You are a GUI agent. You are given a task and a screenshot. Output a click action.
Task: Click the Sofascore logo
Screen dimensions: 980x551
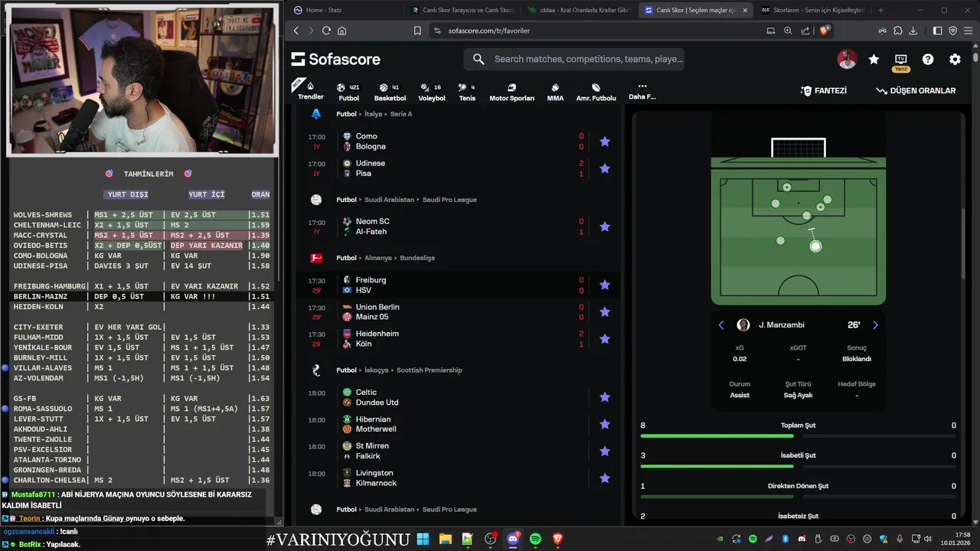(335, 59)
